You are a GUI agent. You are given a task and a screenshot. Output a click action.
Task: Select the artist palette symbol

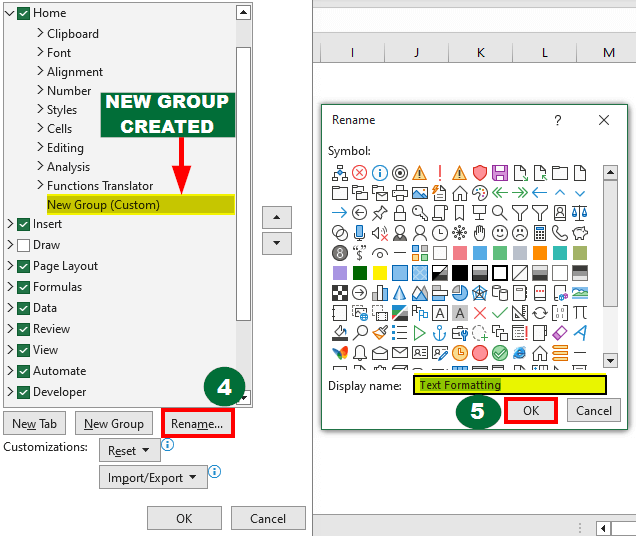click(480, 193)
